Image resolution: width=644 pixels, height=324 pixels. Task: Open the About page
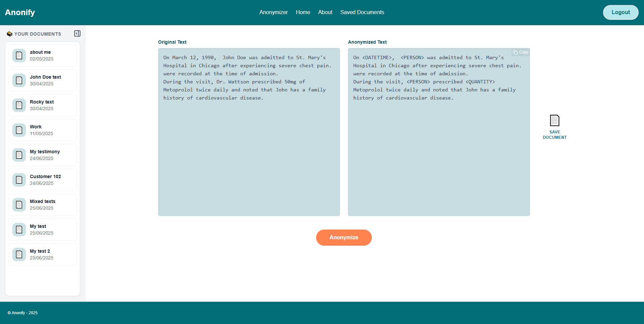(325, 12)
